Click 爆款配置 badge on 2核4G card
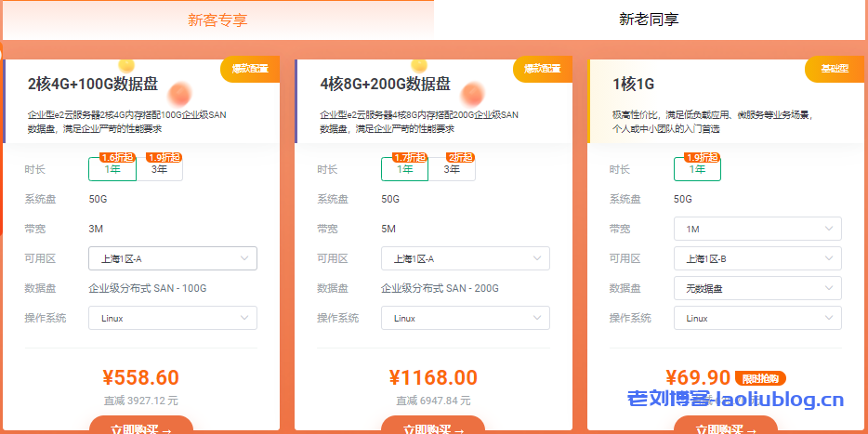The image size is (868, 434). point(250,69)
